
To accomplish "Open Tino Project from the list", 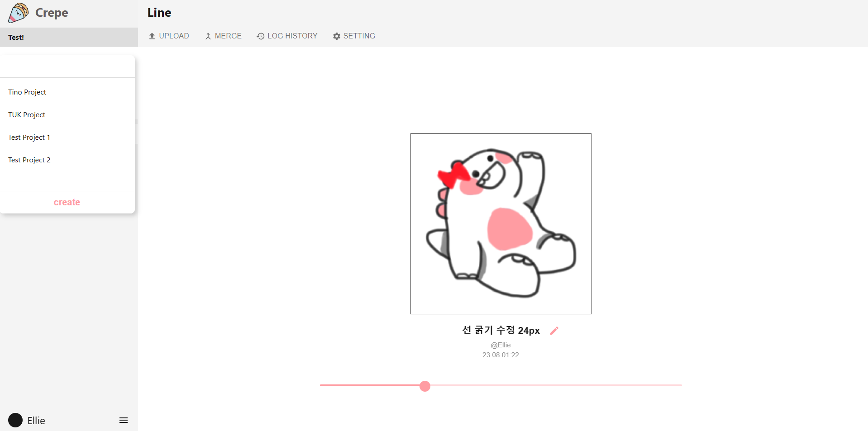I will [x=27, y=92].
